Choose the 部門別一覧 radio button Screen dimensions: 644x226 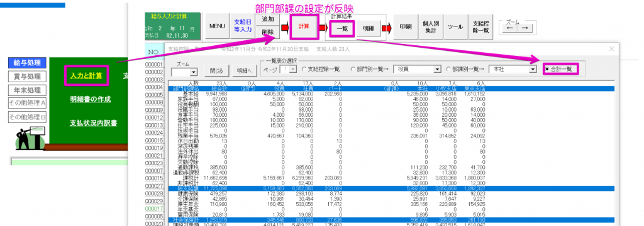coord(370,69)
